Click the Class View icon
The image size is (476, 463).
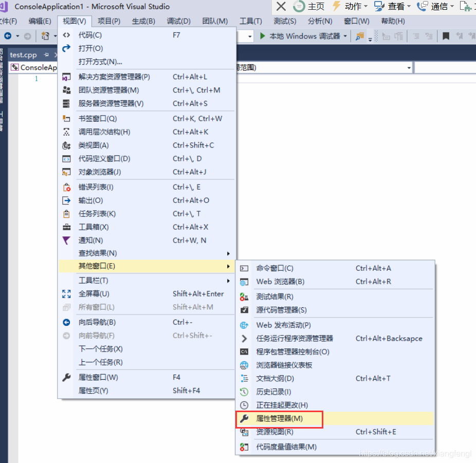[x=66, y=145]
